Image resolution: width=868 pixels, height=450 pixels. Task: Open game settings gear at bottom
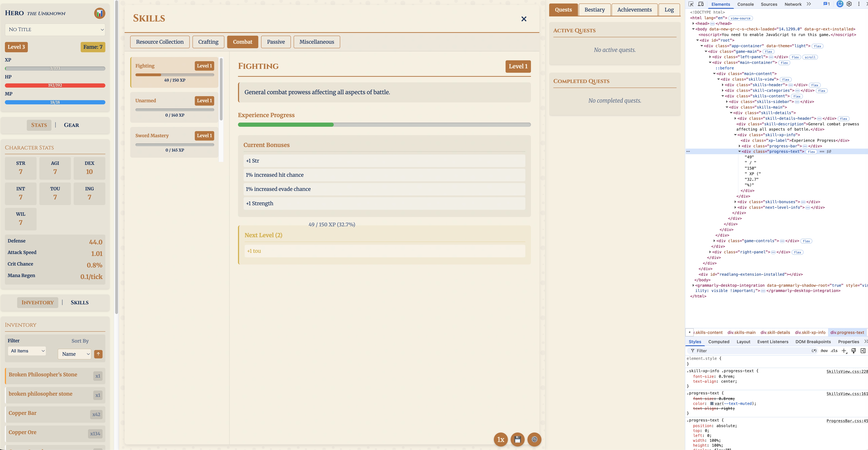click(x=534, y=439)
